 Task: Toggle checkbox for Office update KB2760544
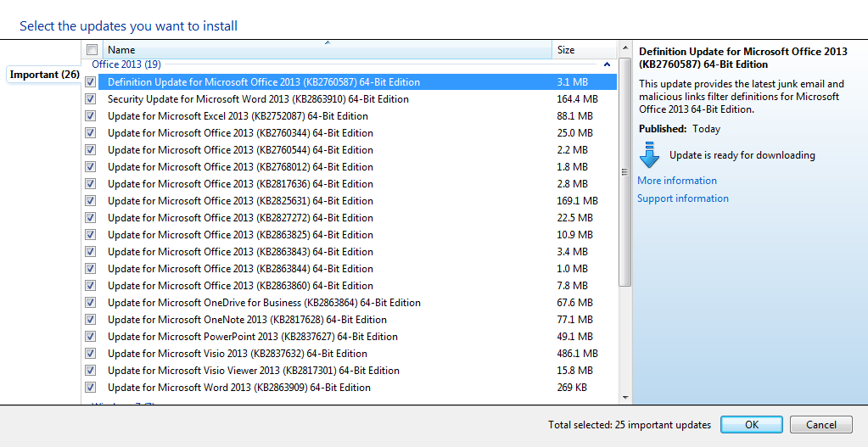(x=90, y=150)
